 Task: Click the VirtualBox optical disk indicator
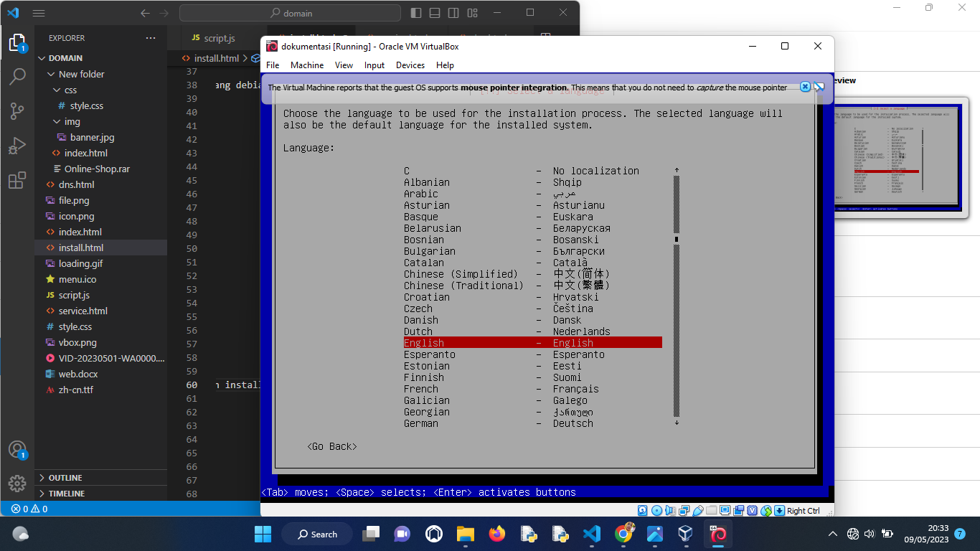click(x=656, y=510)
